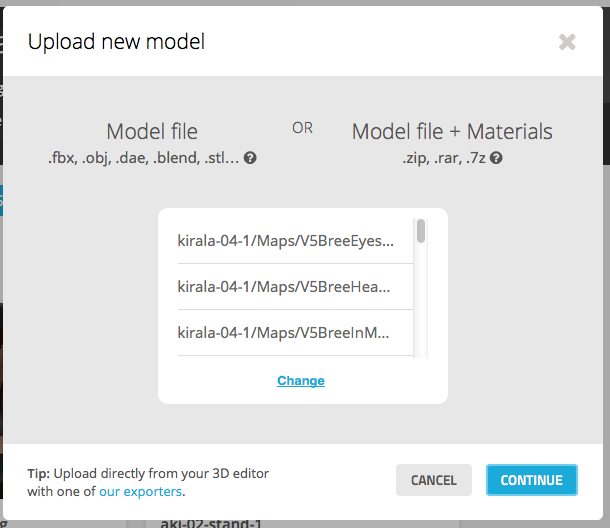Select the V5BreeHea file entry
Image resolution: width=610 pixels, height=528 pixels.
[x=295, y=287]
